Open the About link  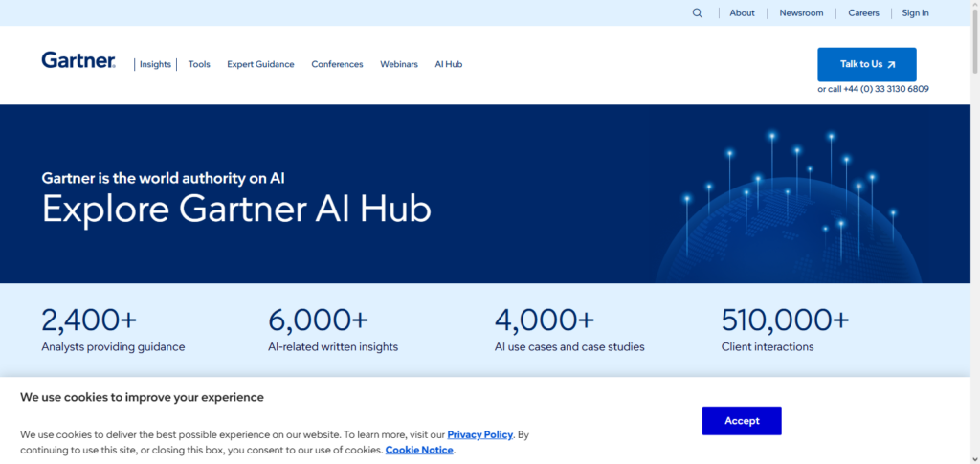click(x=742, y=13)
